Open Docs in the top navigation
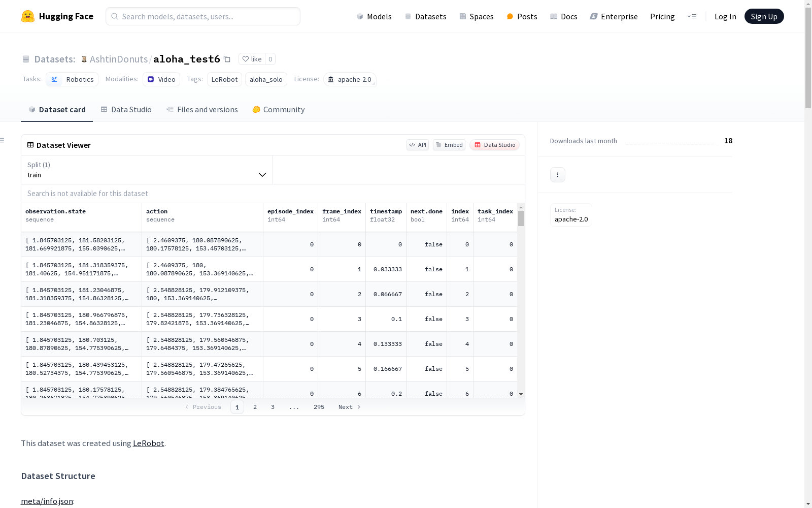 564,16
